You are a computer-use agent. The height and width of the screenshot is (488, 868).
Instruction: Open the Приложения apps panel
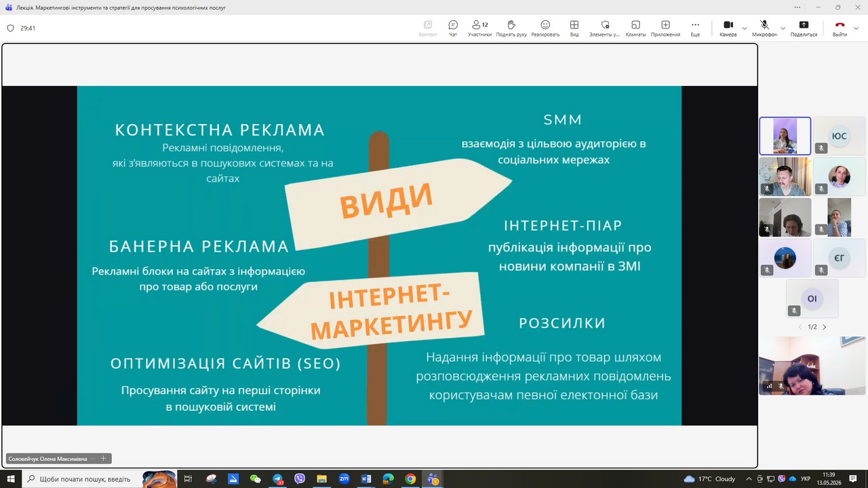665,28
